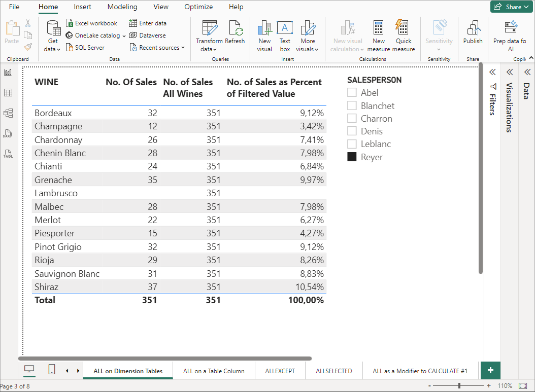Screen dimensions: 535x392
Task: Refresh the data queries
Action: tap(235, 32)
